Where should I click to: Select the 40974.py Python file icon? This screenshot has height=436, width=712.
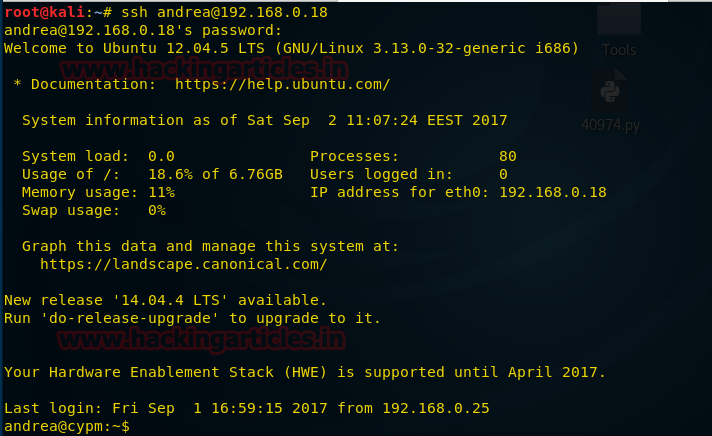pos(609,92)
